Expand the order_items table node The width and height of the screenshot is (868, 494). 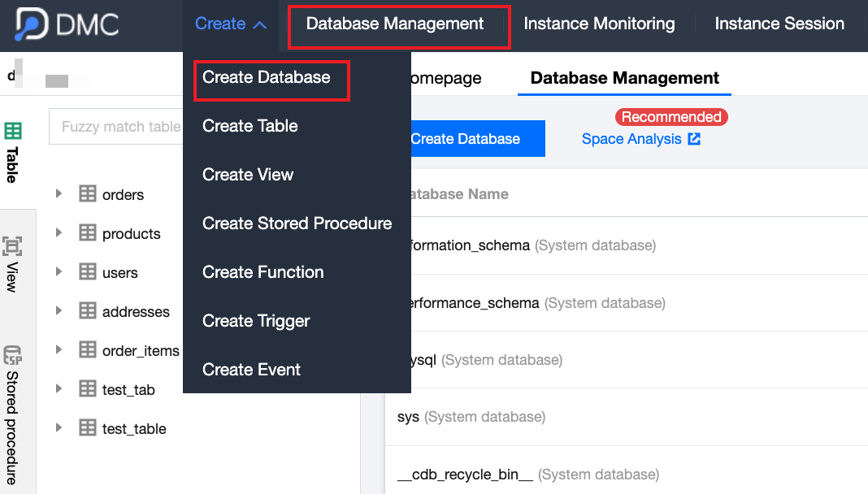(x=59, y=349)
